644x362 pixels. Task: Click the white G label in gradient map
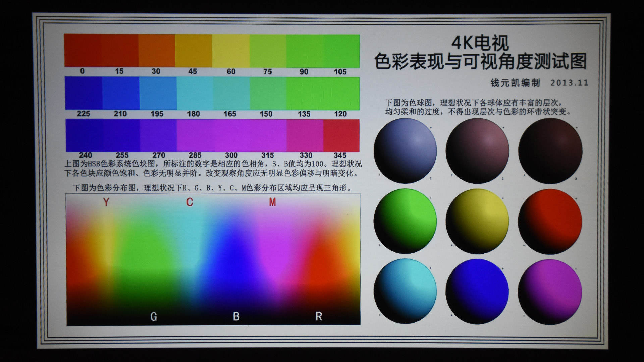154,316
